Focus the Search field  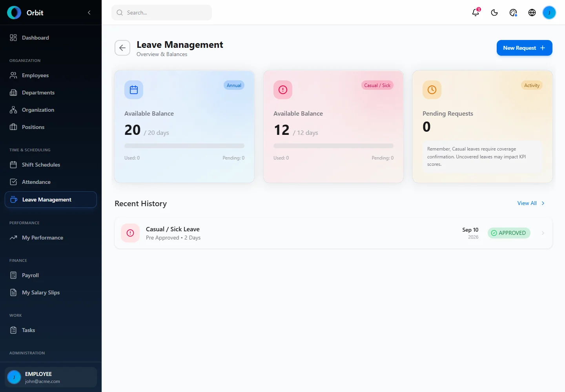click(162, 13)
